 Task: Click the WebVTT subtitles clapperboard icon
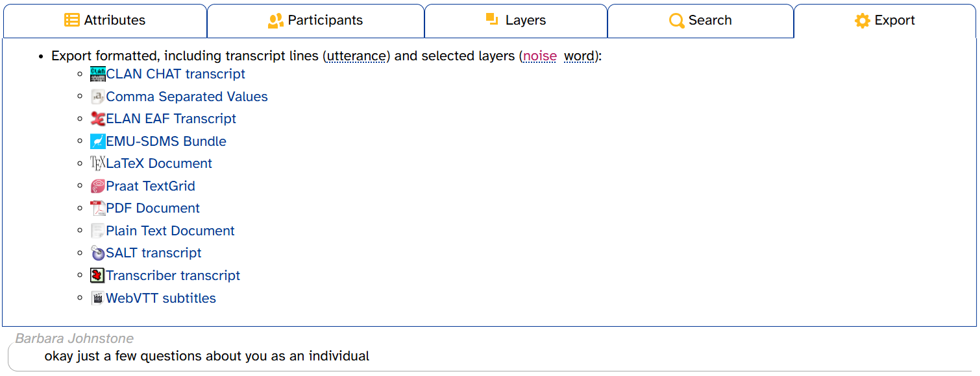98,298
